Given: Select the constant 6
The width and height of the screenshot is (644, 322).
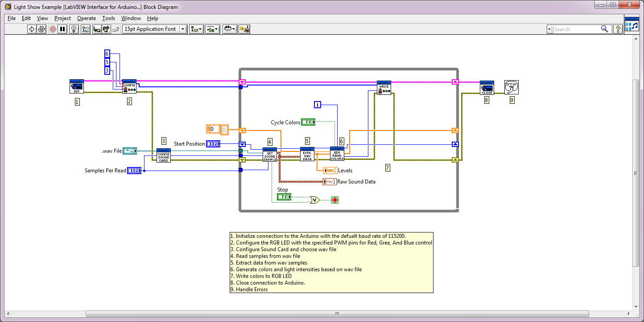Looking at the screenshot, I should [x=107, y=54].
